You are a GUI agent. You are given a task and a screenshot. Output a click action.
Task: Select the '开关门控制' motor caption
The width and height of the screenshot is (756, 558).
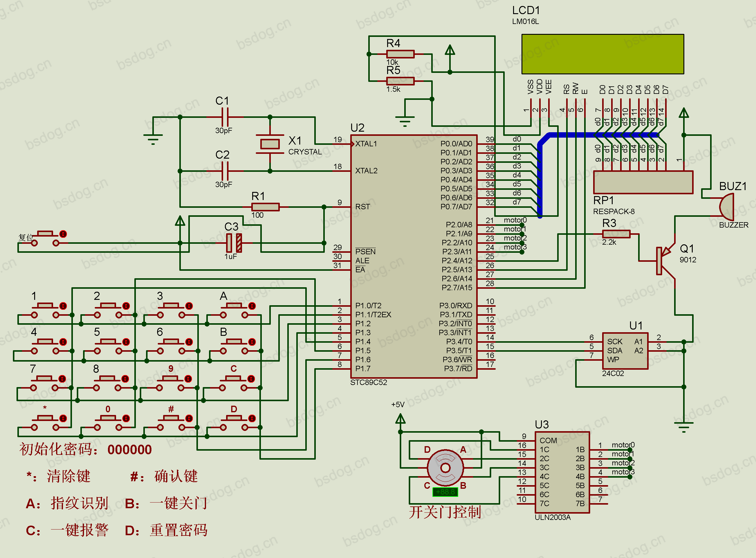click(445, 512)
